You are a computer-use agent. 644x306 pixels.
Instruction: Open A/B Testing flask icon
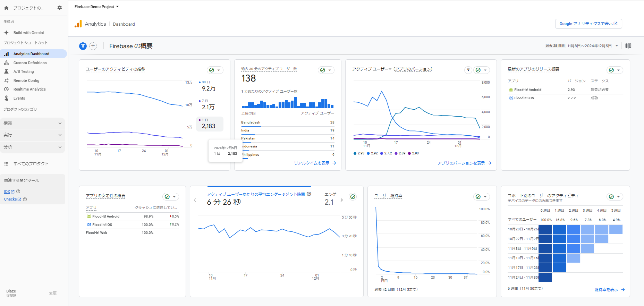6,71
